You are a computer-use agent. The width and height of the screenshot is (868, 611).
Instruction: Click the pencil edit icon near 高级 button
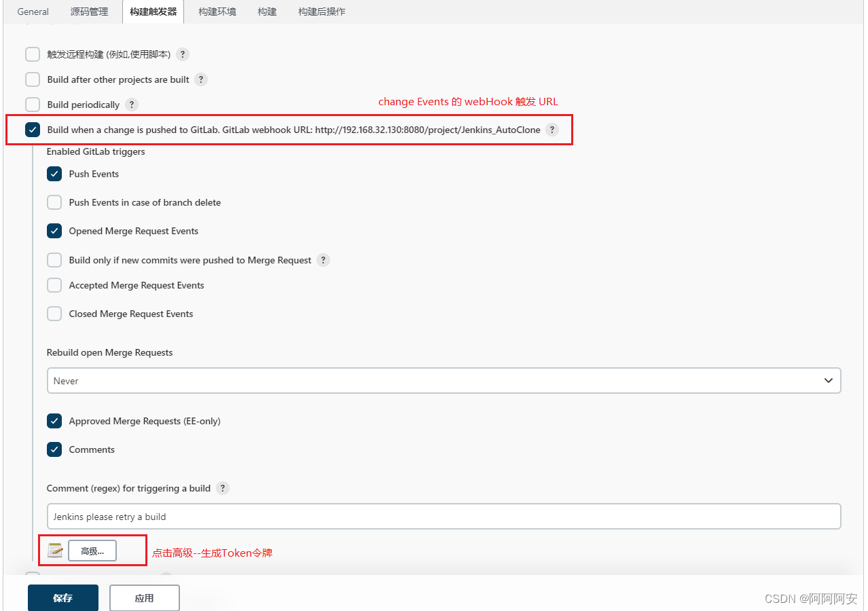[x=54, y=551]
